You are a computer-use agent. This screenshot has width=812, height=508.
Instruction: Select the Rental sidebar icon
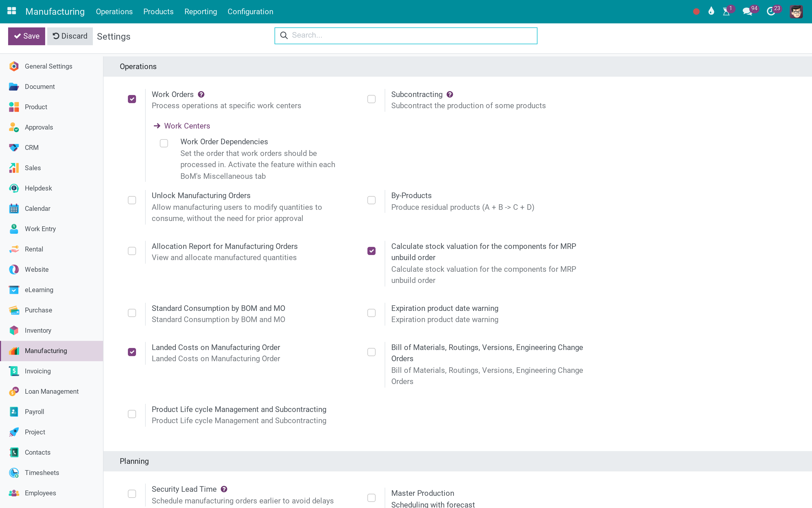(x=14, y=249)
